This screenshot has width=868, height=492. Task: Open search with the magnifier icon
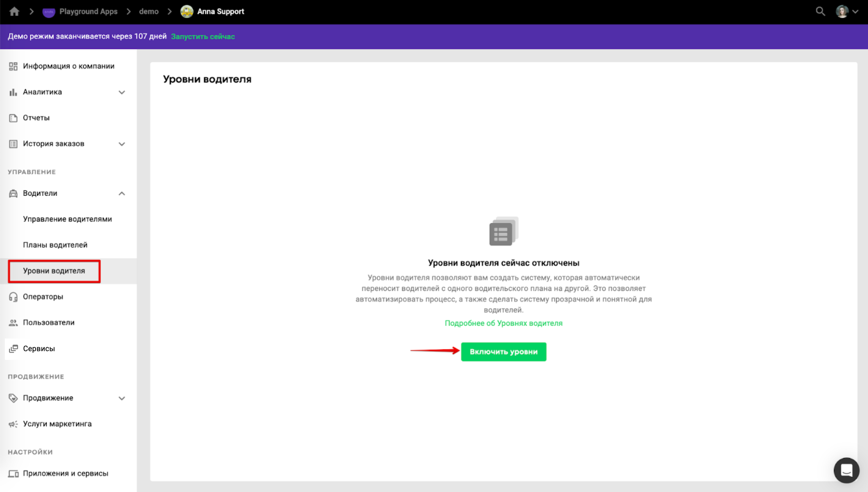tap(820, 11)
